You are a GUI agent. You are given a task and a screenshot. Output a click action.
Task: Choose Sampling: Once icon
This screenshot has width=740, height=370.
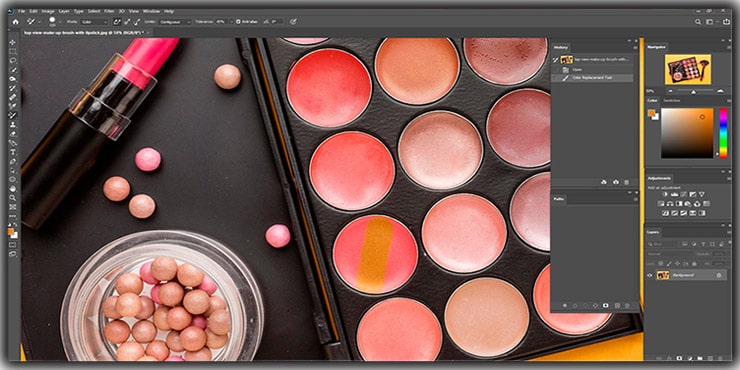(x=127, y=22)
